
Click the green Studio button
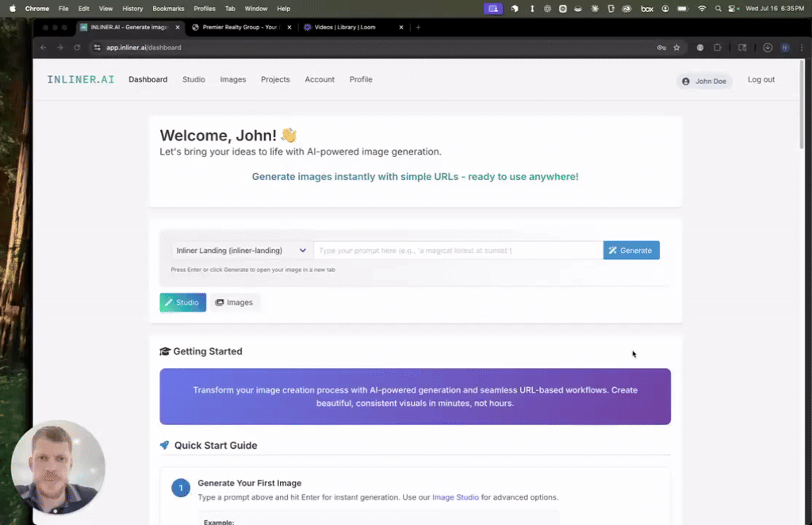tap(182, 302)
